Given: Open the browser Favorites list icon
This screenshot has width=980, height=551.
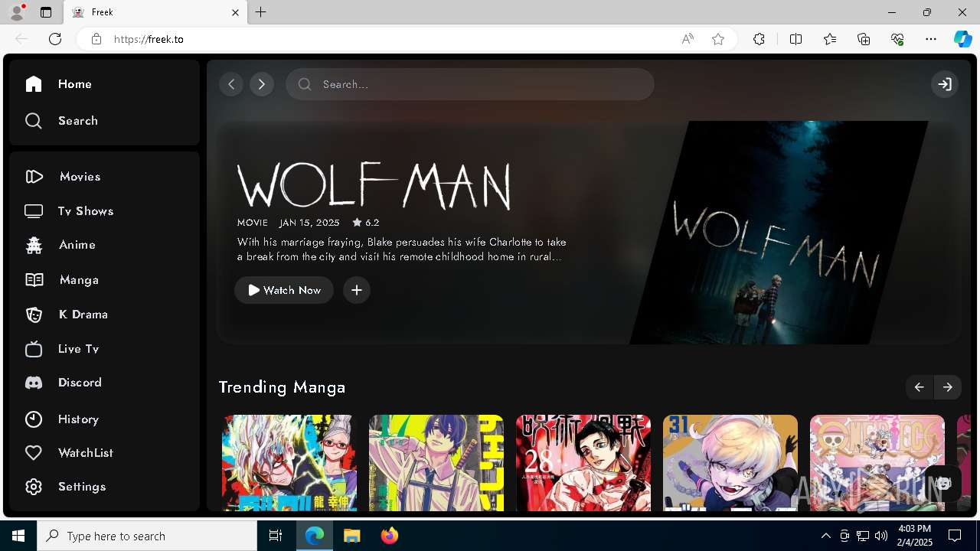Looking at the screenshot, I should pyautogui.click(x=830, y=39).
